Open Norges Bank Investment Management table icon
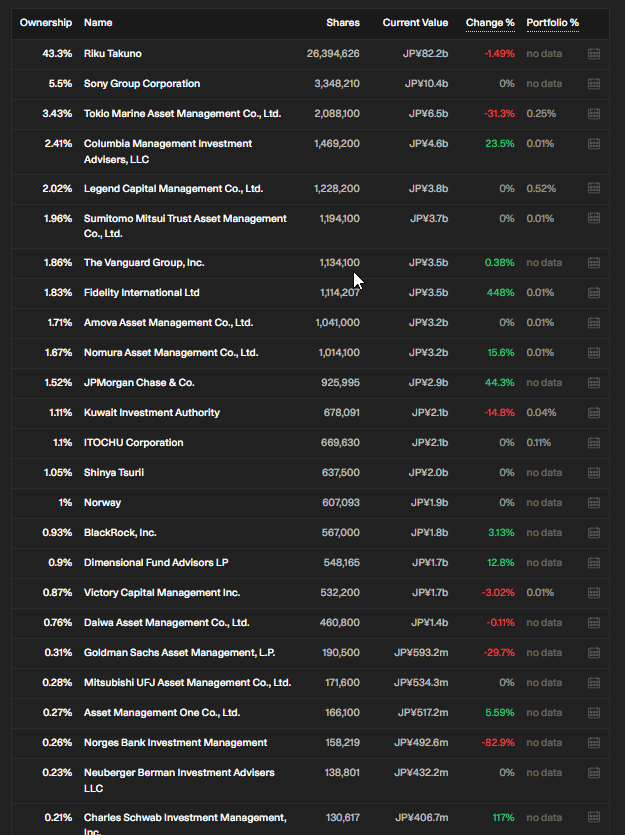Screen dimensions: 625x835 tap(594, 742)
